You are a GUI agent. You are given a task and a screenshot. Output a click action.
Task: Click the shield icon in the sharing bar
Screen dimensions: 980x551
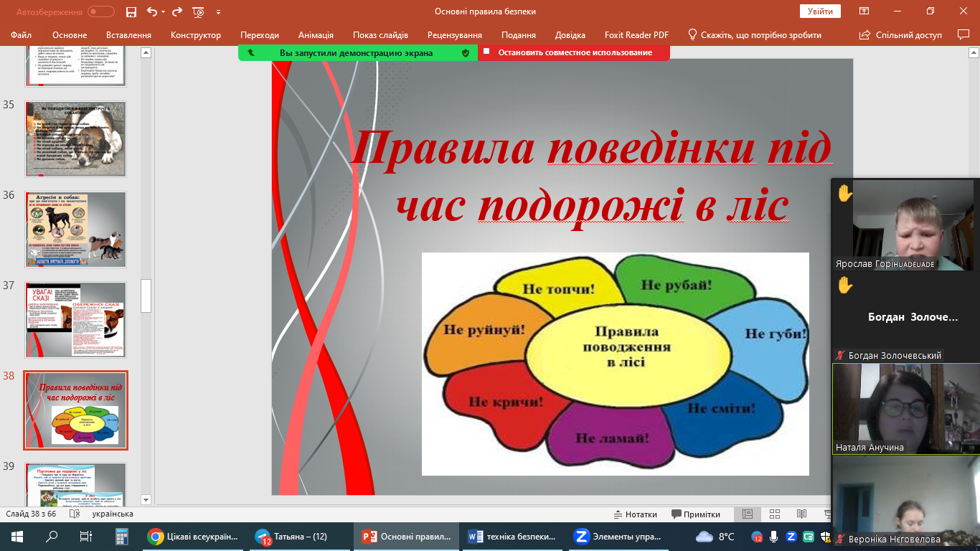(x=466, y=52)
